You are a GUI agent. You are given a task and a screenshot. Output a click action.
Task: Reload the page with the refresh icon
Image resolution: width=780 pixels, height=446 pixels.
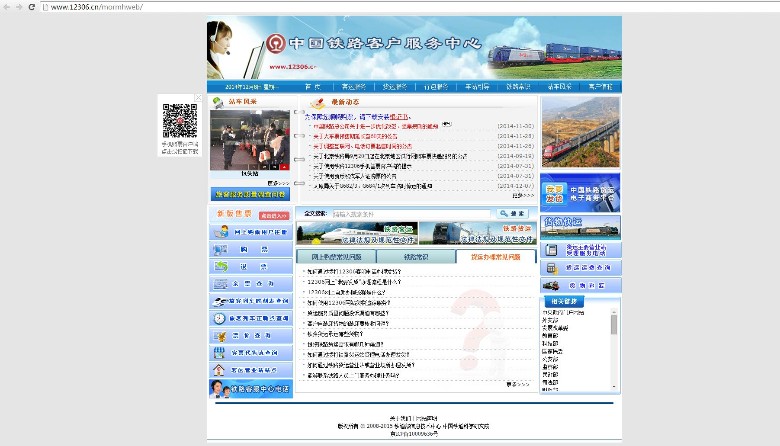click(31, 7)
